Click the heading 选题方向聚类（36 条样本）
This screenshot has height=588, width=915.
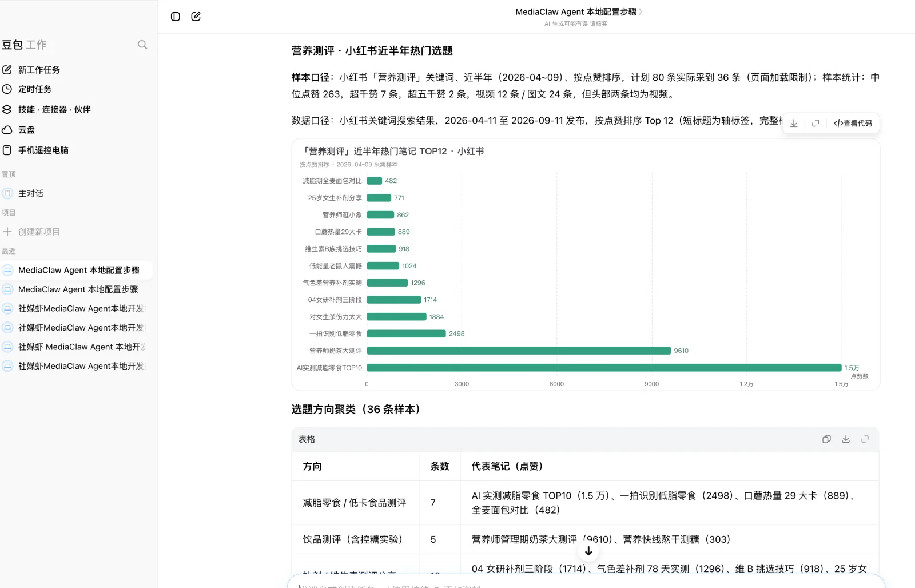[358, 409]
